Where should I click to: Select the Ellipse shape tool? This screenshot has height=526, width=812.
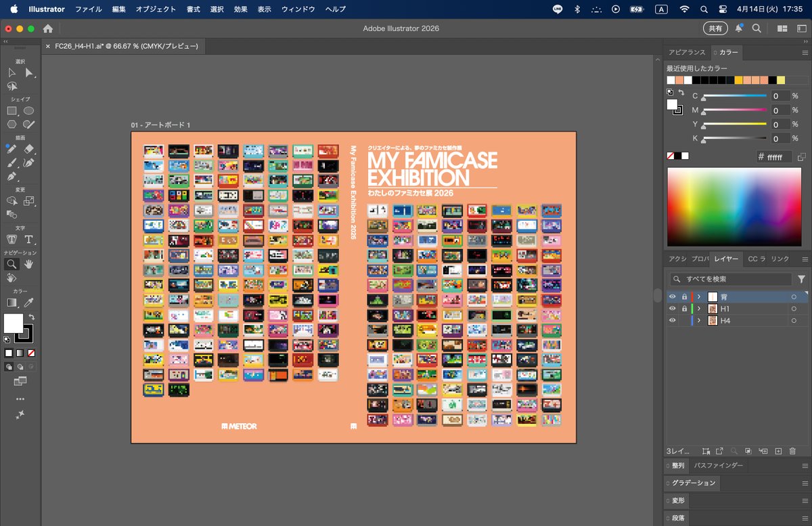(29, 110)
